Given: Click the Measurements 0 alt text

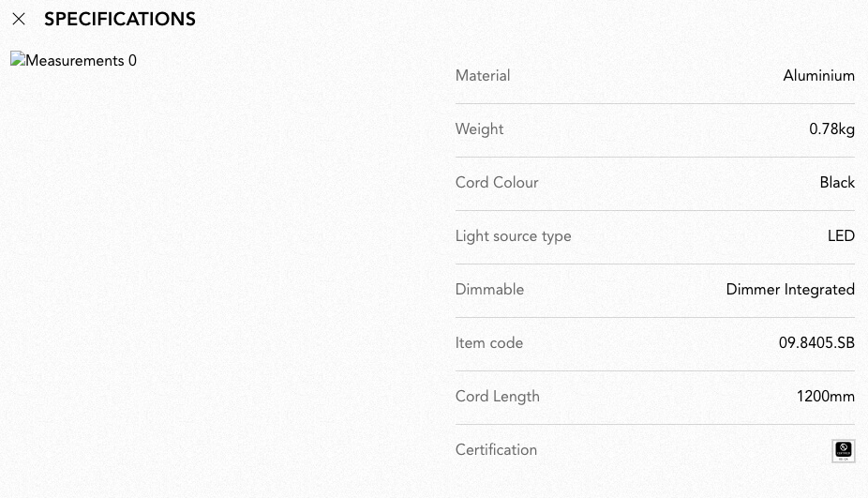Looking at the screenshot, I should click(x=81, y=60).
